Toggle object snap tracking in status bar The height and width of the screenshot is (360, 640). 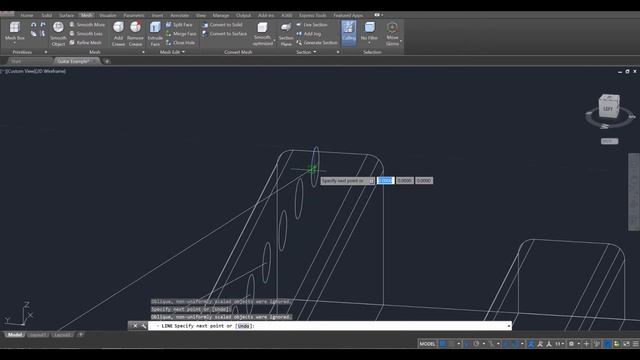506,344
